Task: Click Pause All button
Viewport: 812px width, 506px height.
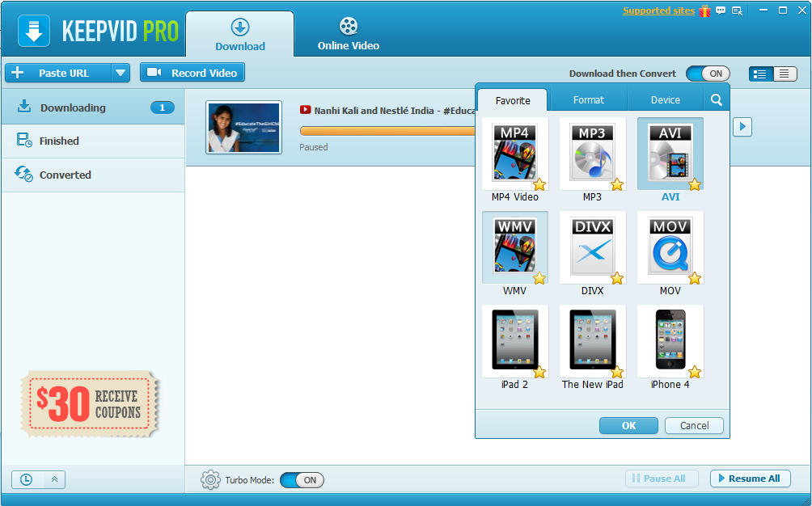Action: point(662,479)
